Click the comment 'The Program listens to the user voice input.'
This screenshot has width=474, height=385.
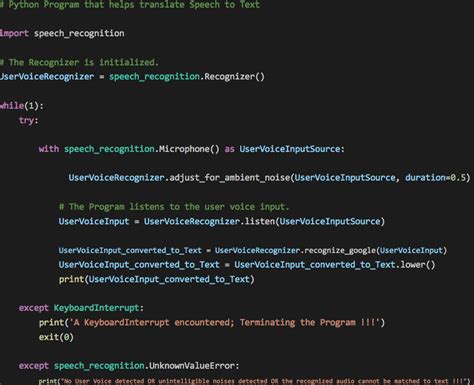pos(174,207)
